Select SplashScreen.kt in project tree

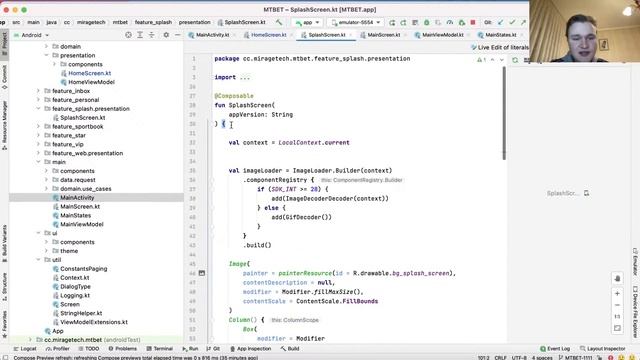pos(82,118)
